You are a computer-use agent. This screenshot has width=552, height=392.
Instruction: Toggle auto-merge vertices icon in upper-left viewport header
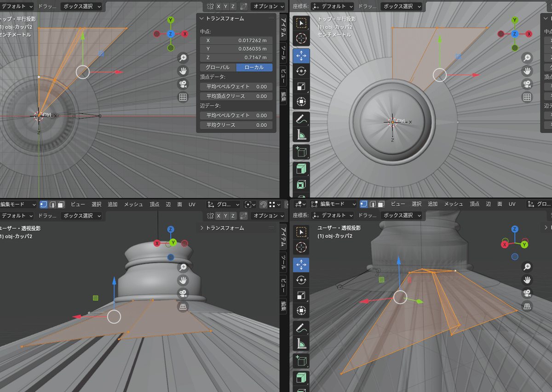(244, 6)
